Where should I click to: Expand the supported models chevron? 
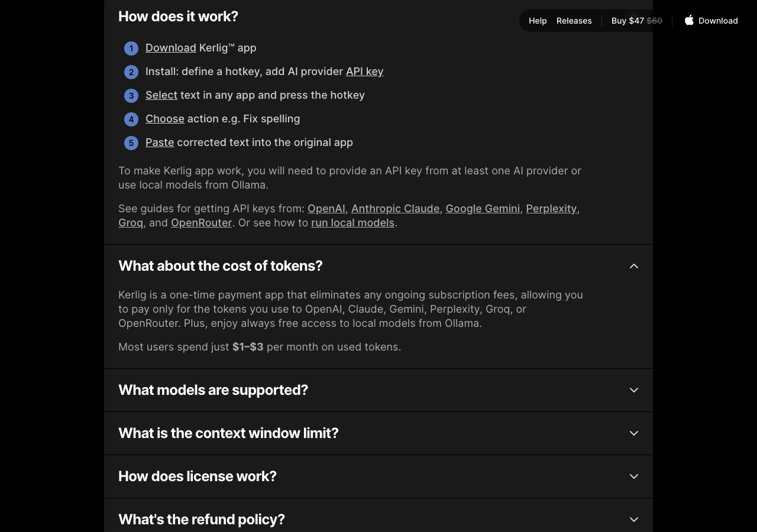pos(634,390)
